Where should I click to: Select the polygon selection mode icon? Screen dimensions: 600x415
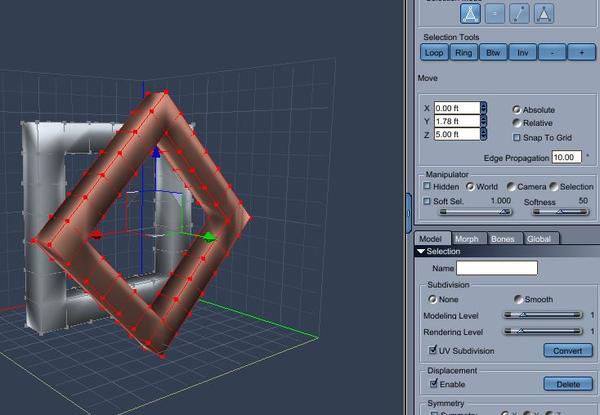tap(544, 13)
